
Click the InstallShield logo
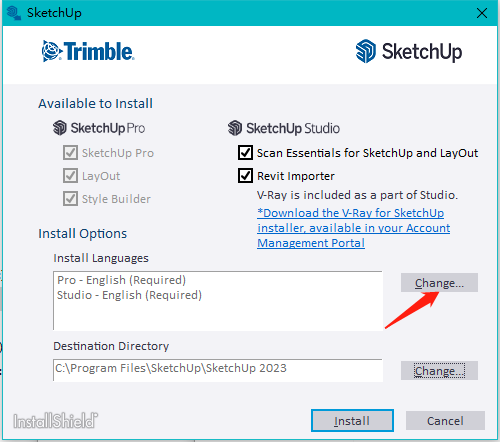(x=55, y=421)
